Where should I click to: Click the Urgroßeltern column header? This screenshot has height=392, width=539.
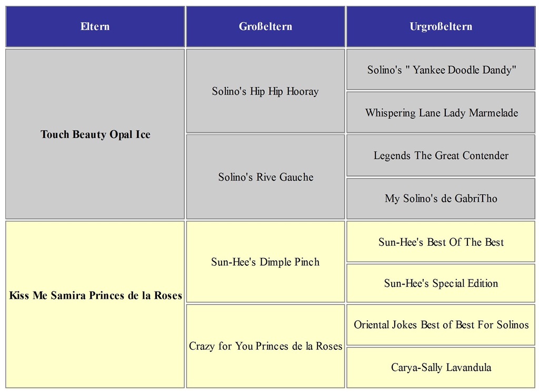point(441,27)
